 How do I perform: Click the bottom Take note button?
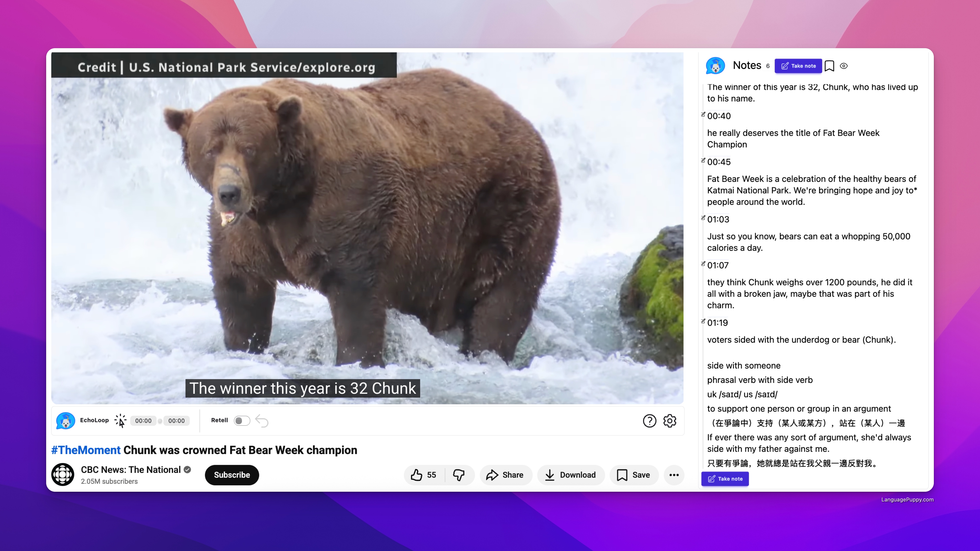(x=725, y=478)
